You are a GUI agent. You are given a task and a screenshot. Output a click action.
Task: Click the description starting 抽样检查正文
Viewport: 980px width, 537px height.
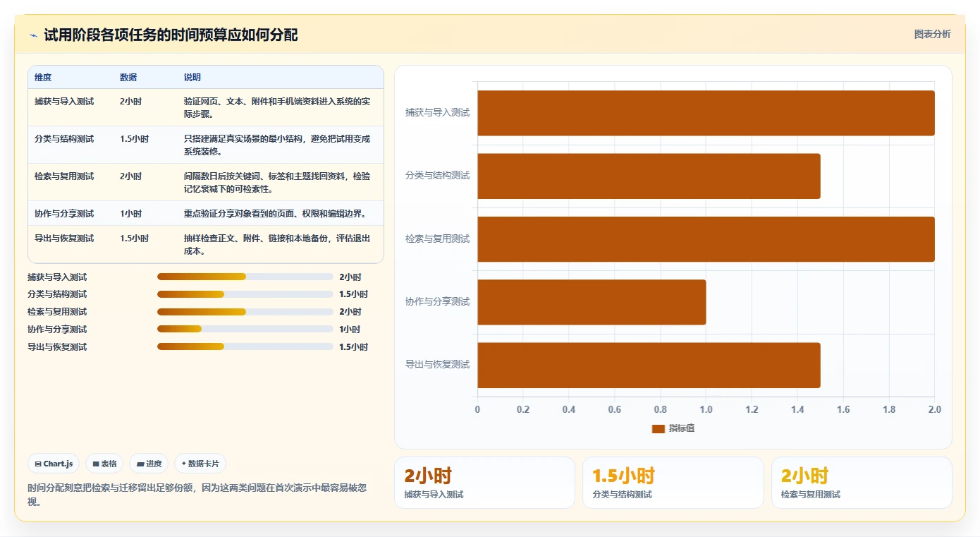pyautogui.click(x=277, y=245)
